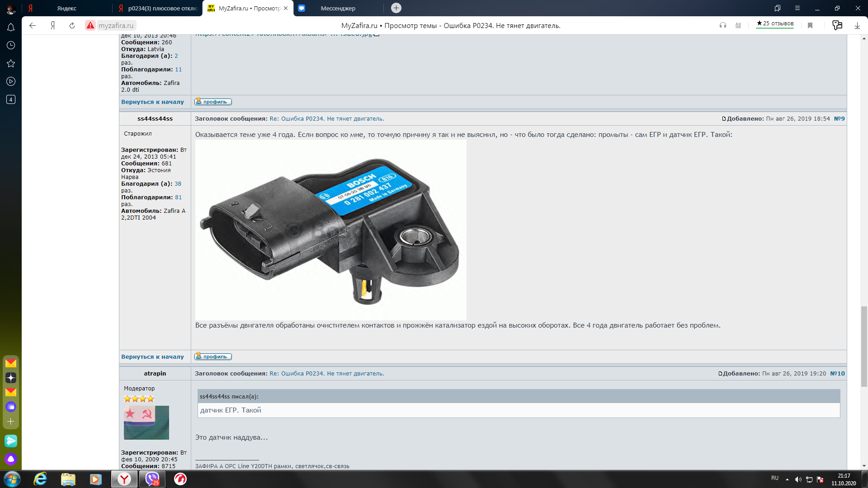Screen dimensions: 868x488
Task: Open the Yandex Browser hamburger menu
Action: click(x=797, y=8)
